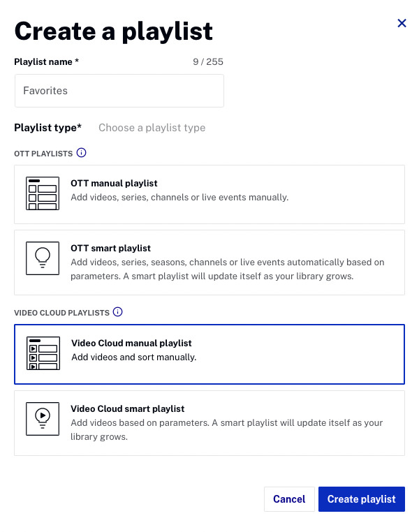Choose the OTT smart playlist card
Viewport: 419px width, 532px height.
pyautogui.click(x=209, y=263)
